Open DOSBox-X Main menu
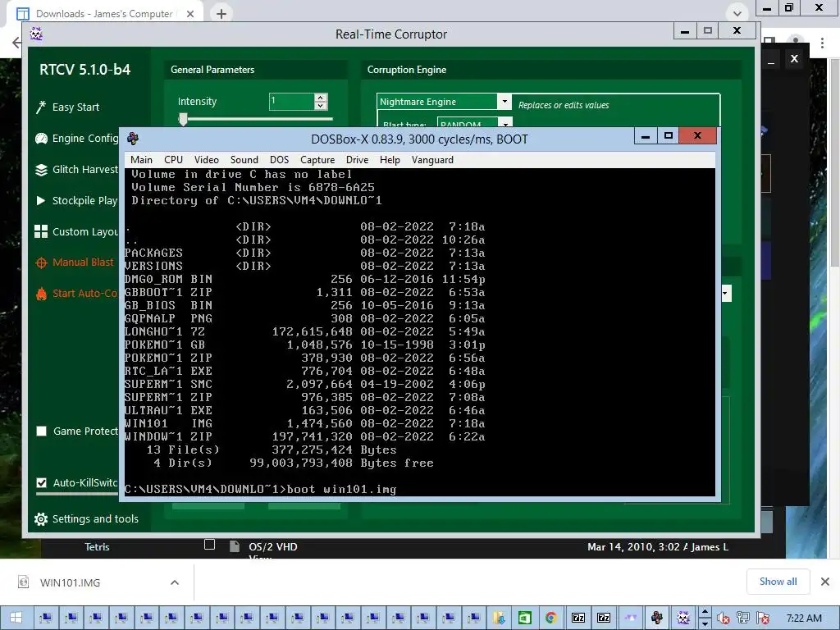 coord(141,160)
